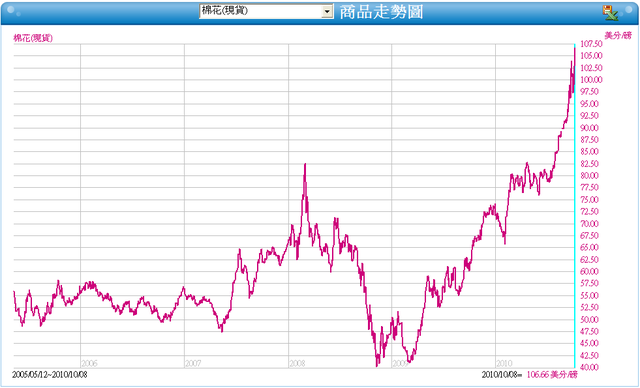
Task: Click the save to Excel export icon
Action: [611, 13]
